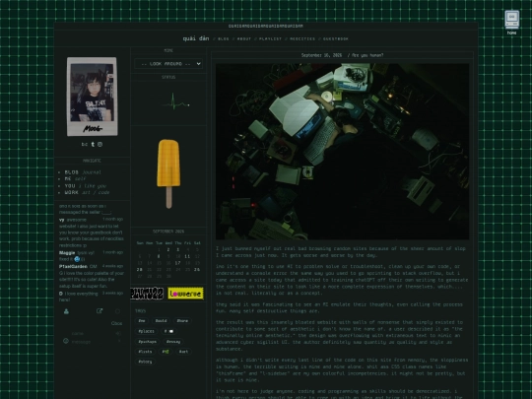The image size is (532, 399).
Task: Click commenter name 'PixelGarden' in chatbox
Action: click(x=73, y=266)
